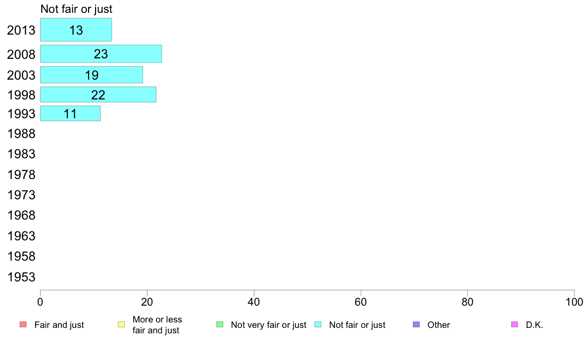Click the 1988 year label
Screen dimensions: 588x364
pos(21,134)
